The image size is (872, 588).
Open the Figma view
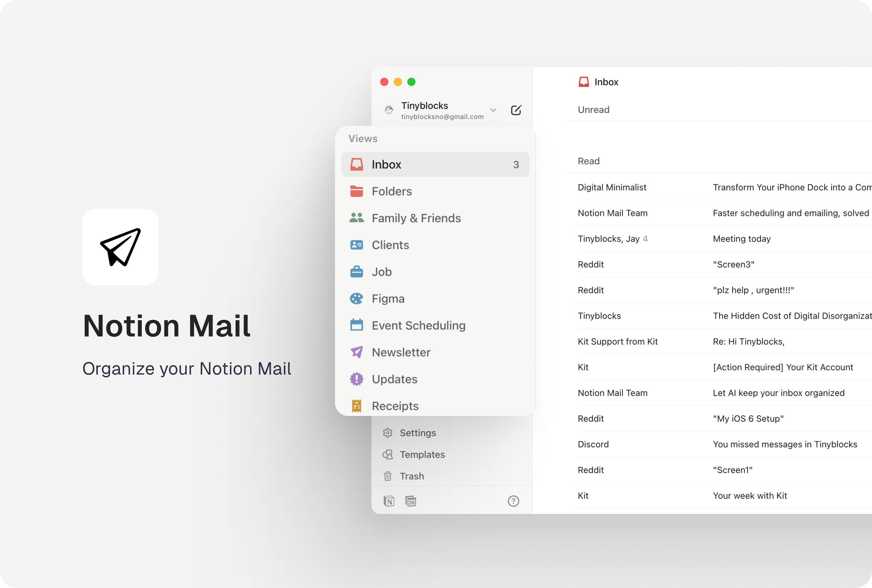[435, 298]
